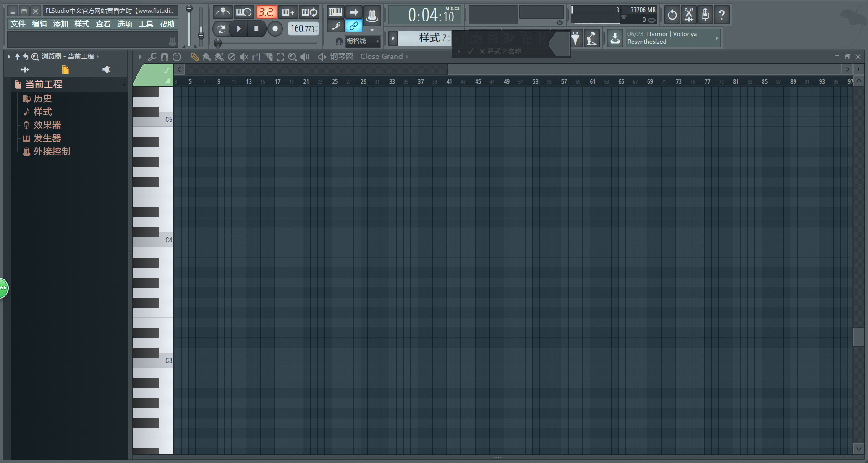Open the magnet snap options in piano roll
Screen dimensions: 868x463
tap(164, 57)
